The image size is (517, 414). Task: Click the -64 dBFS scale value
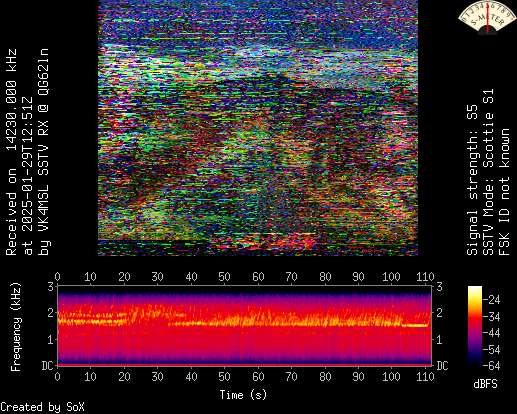(x=491, y=366)
